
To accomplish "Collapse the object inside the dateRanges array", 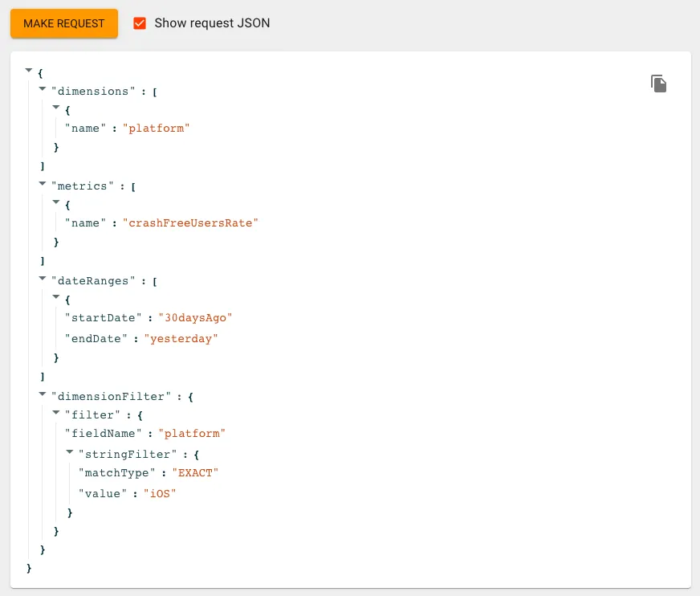I will 57,298.
